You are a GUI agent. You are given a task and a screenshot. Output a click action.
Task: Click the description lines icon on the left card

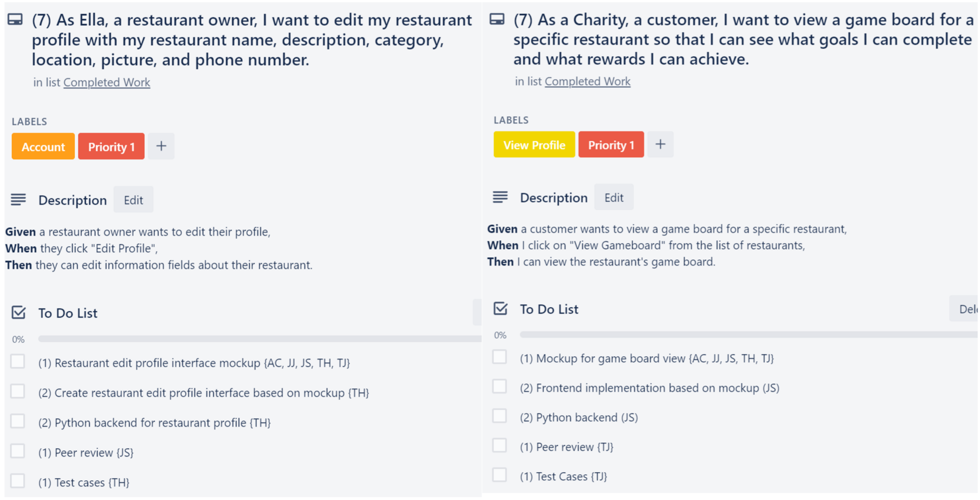coord(19,200)
